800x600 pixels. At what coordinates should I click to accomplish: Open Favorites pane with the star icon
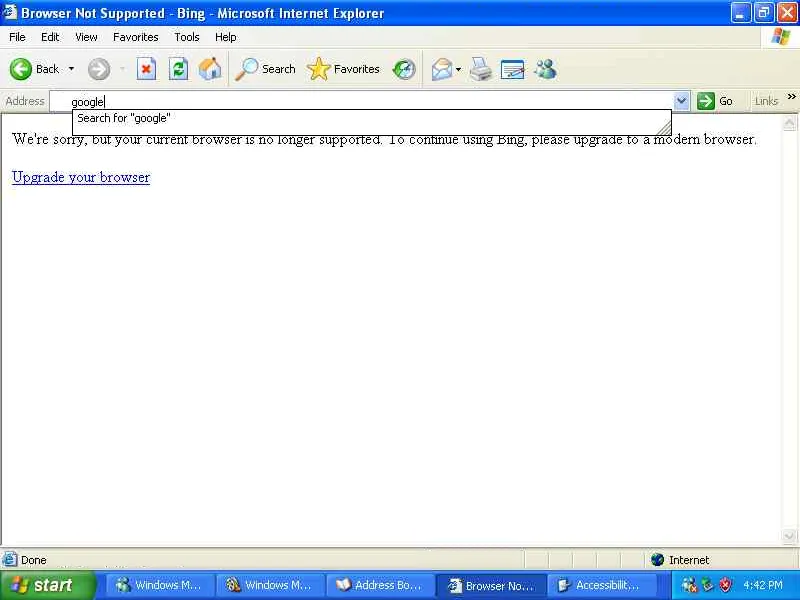(x=343, y=69)
